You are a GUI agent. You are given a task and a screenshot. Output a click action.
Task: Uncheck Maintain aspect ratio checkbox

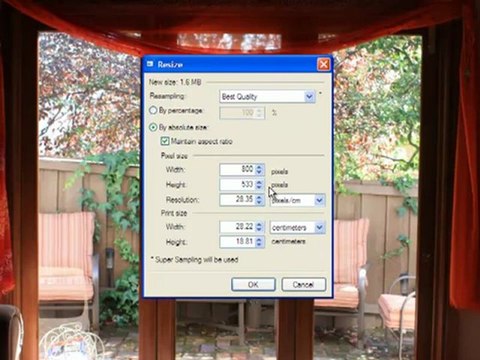[x=165, y=141]
